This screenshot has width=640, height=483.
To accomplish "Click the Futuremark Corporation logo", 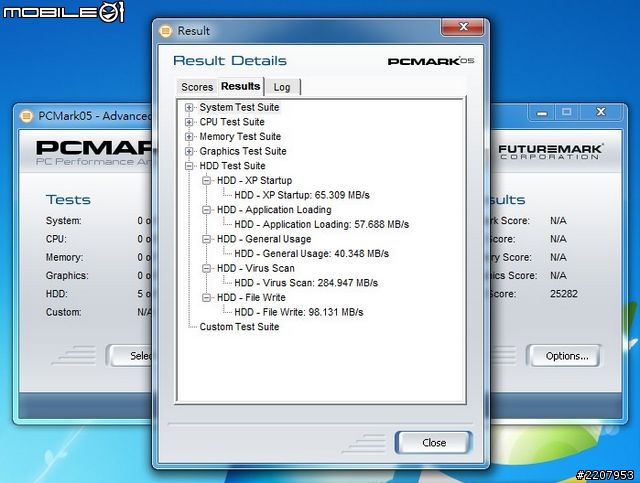I will (551, 151).
